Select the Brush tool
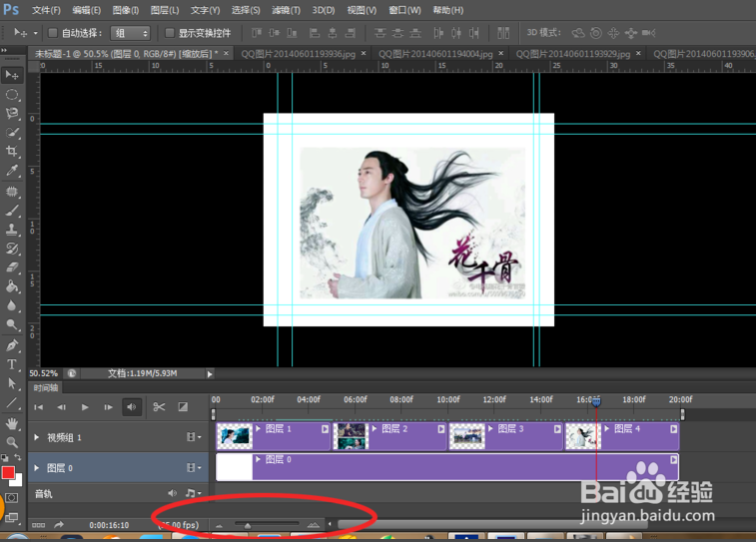The width and height of the screenshot is (756, 542). click(x=12, y=210)
